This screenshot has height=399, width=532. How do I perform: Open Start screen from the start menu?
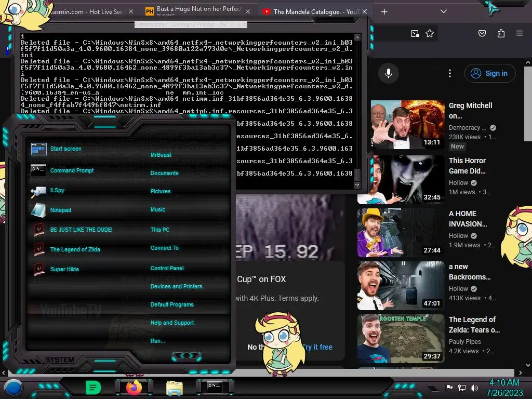[56, 149]
